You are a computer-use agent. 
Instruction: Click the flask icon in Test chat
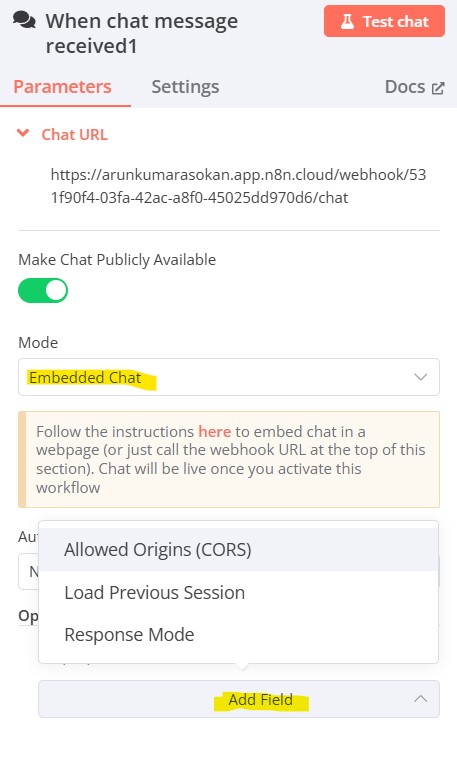[347, 21]
